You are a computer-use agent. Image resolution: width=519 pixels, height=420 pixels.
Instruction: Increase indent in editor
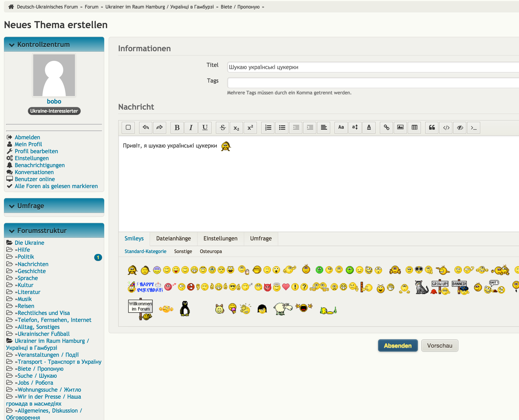coord(310,128)
